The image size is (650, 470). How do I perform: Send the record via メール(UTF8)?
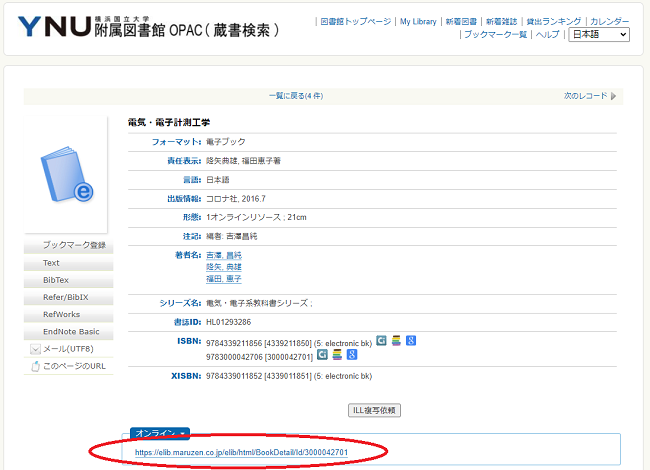point(68,349)
